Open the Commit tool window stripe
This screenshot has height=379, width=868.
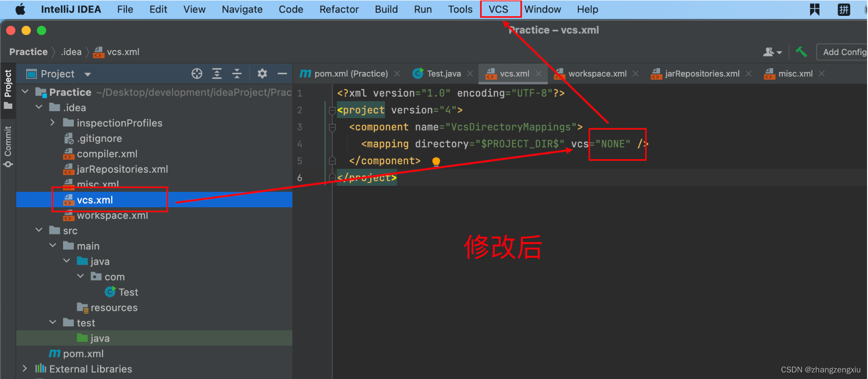8,147
